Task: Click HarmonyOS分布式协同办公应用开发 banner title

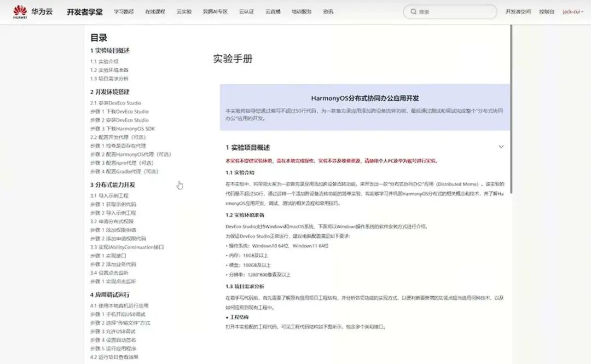Action: [x=365, y=99]
